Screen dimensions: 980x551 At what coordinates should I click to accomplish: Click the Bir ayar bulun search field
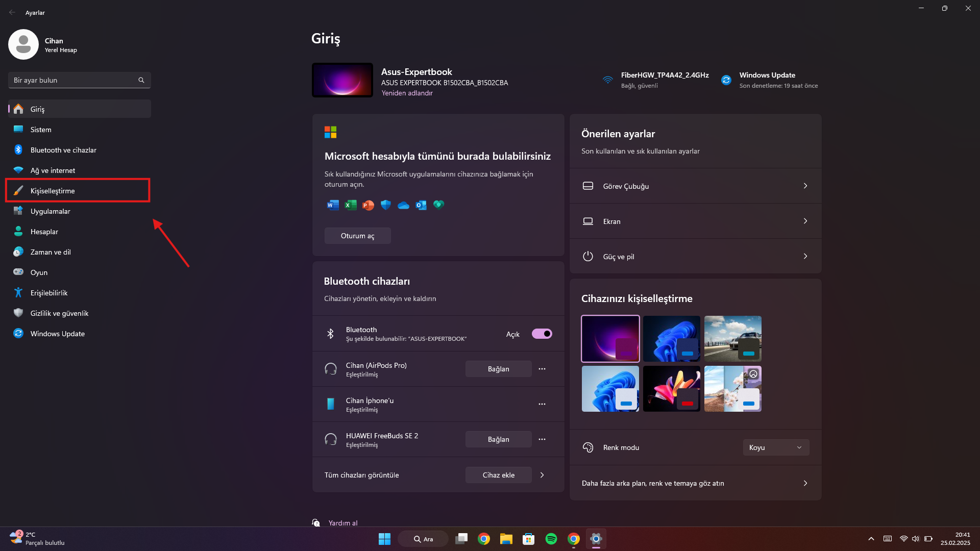coord(71,80)
